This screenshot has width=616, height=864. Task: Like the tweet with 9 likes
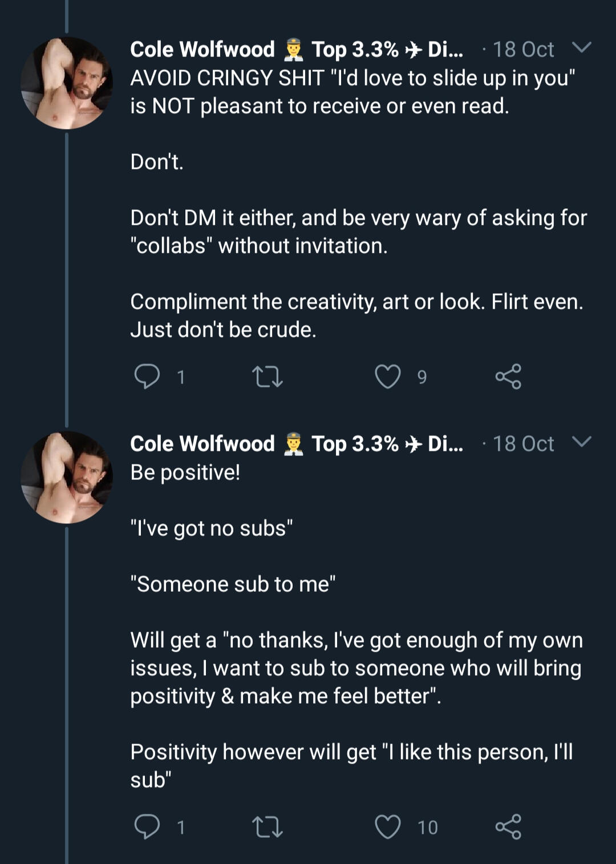pos(387,377)
